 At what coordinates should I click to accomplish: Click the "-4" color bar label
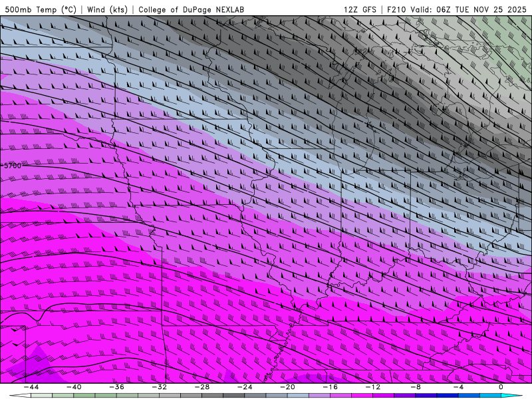pyautogui.click(x=459, y=387)
